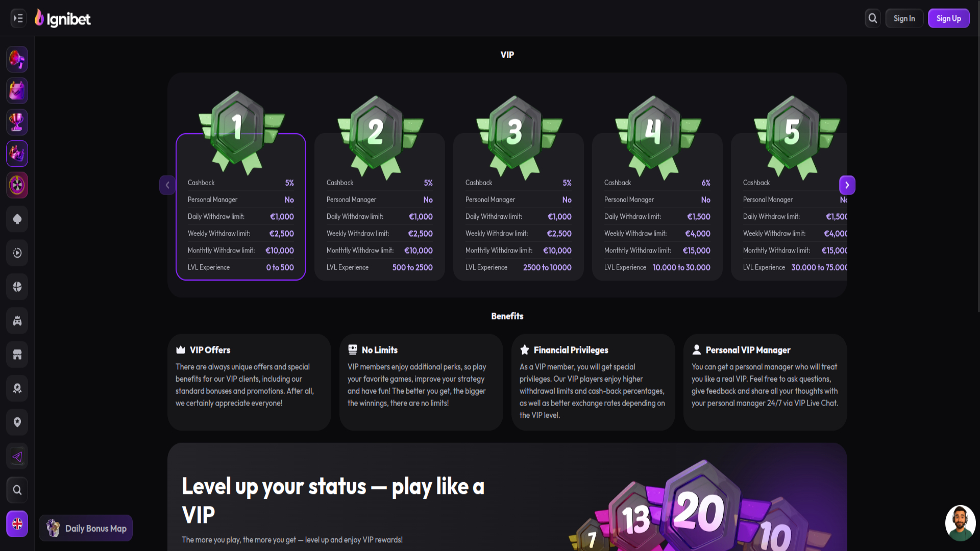The height and width of the screenshot is (551, 980).
Task: Open the trophy tournaments sidebar icon
Action: pyautogui.click(x=17, y=122)
